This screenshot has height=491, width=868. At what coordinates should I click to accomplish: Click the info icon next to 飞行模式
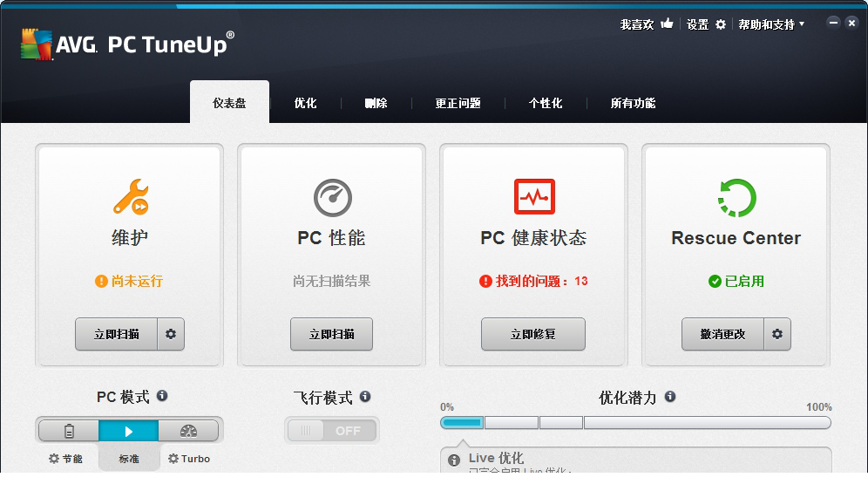click(x=365, y=396)
